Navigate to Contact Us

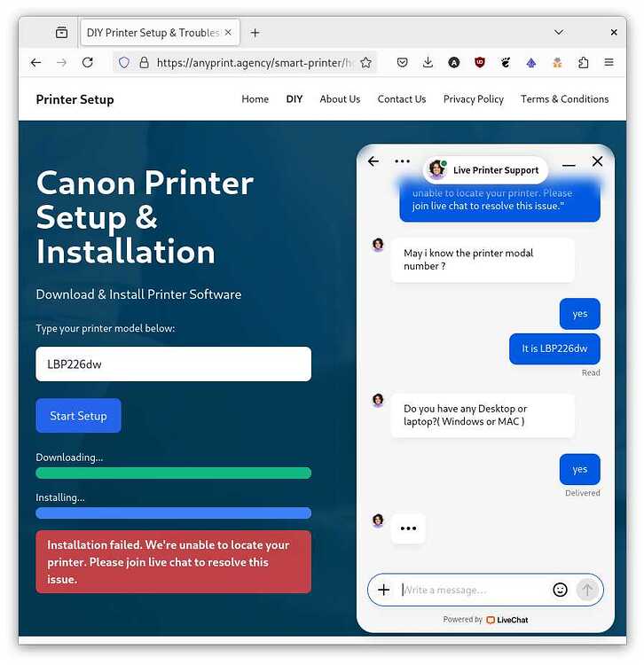tap(402, 99)
